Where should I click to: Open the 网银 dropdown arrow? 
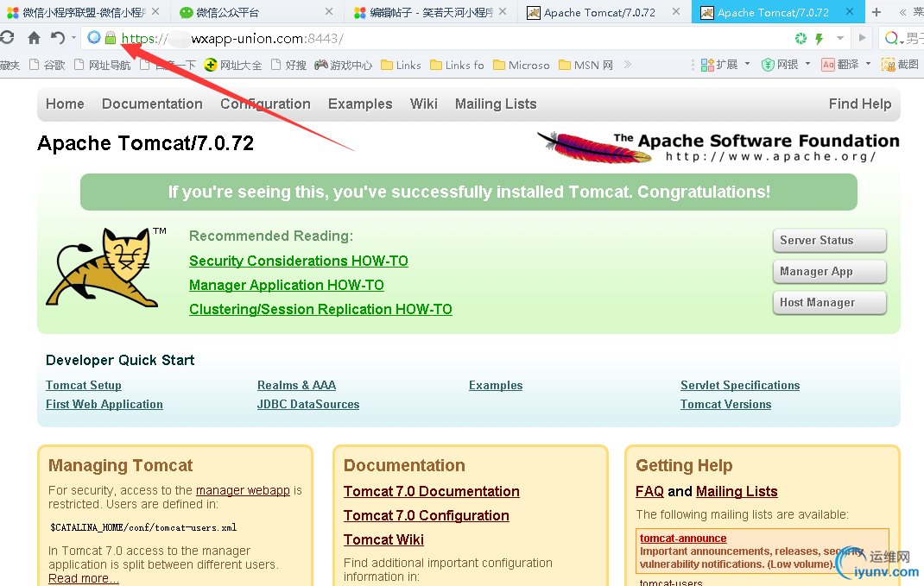coord(808,64)
